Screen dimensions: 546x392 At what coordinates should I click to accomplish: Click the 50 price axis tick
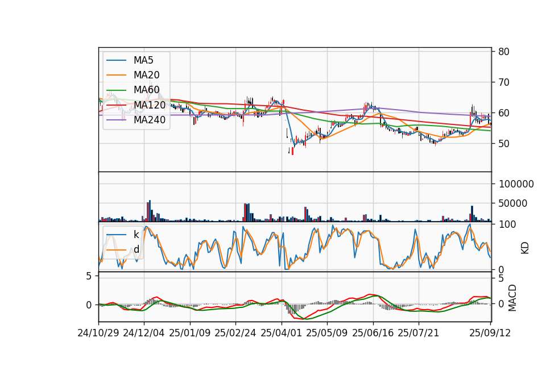(504, 144)
